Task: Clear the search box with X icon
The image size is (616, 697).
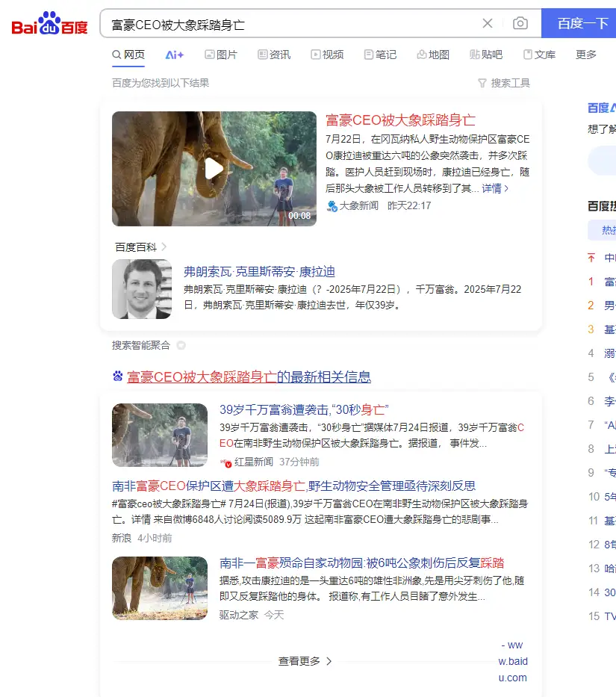Action: tap(488, 23)
